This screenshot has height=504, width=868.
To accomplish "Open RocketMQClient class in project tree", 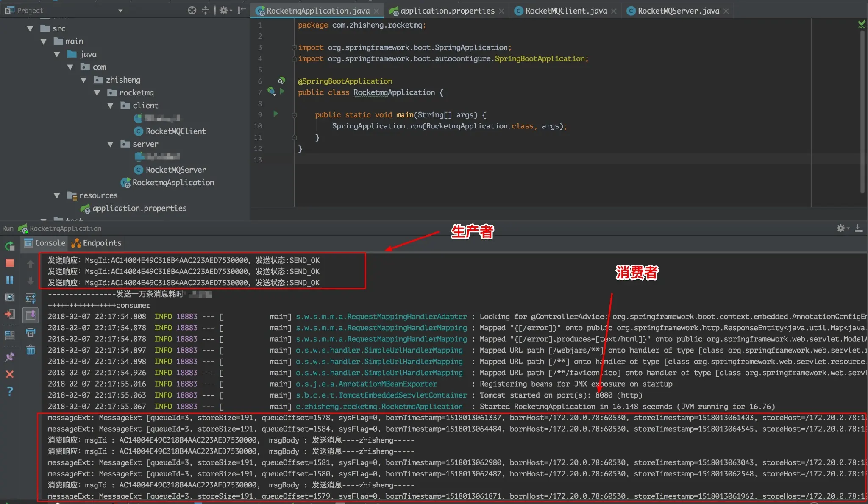I will [x=175, y=131].
